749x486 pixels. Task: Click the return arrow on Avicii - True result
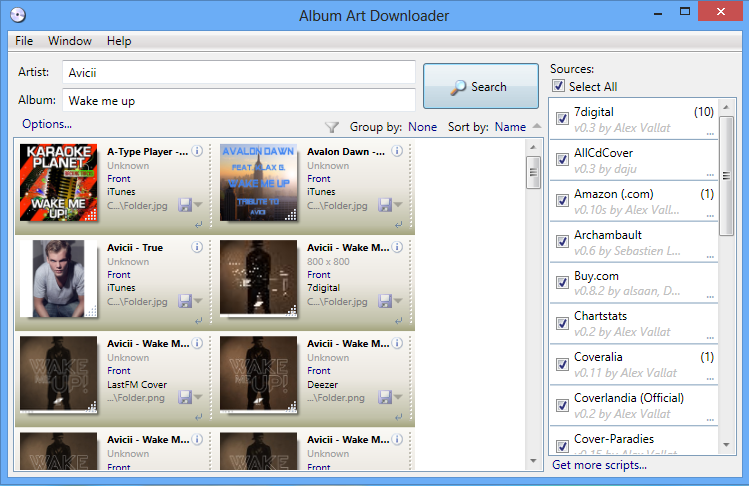pos(199,321)
